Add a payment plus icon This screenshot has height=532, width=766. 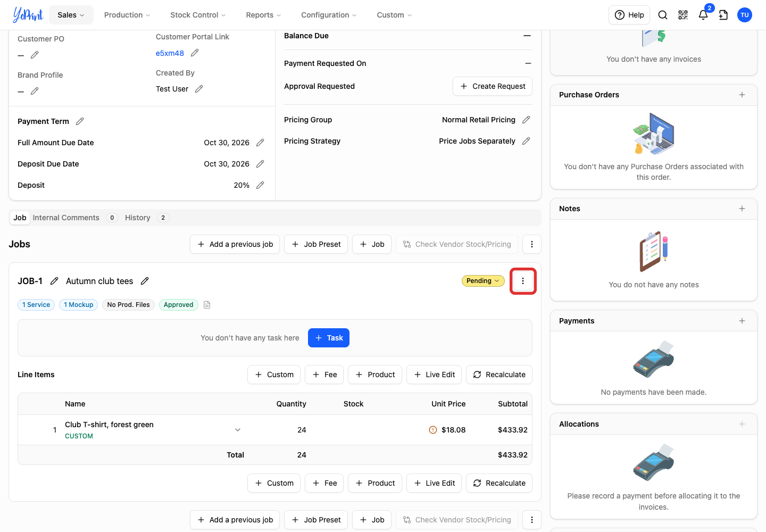coord(742,321)
